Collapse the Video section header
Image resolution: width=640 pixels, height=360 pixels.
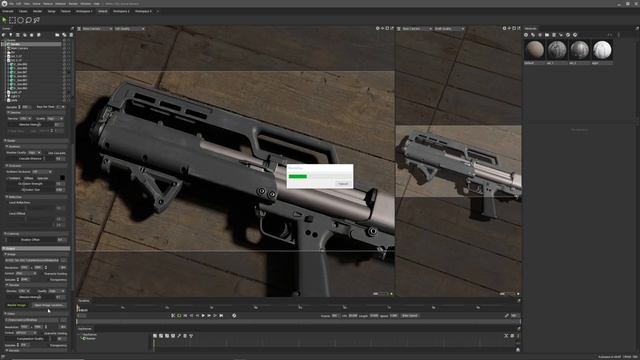pyautogui.click(x=36, y=313)
